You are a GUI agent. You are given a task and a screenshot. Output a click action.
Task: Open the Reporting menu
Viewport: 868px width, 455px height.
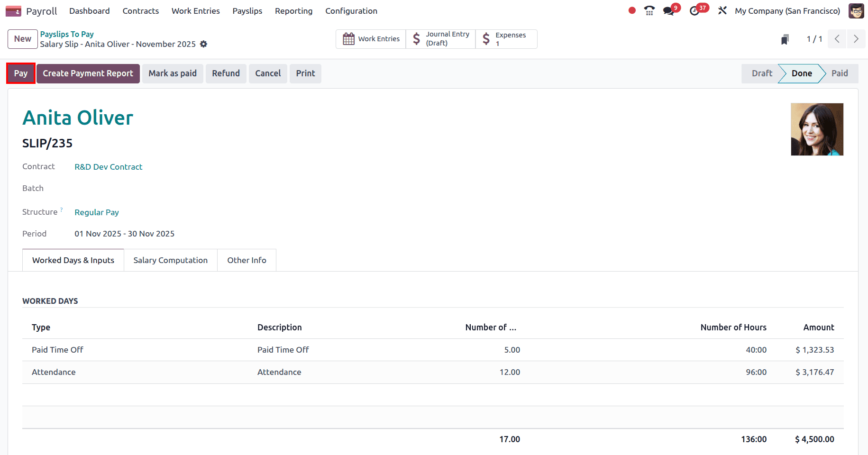pos(293,10)
